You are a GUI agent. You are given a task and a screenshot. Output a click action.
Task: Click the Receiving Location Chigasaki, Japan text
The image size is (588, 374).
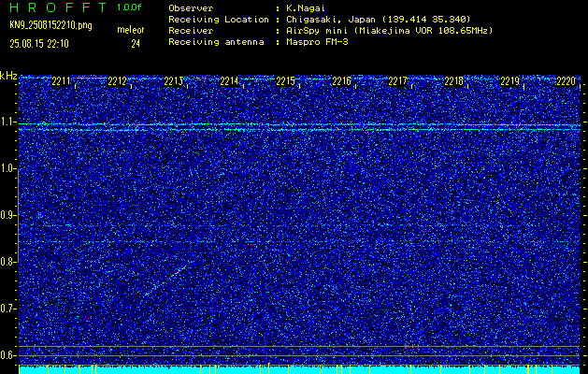pyautogui.click(x=379, y=19)
